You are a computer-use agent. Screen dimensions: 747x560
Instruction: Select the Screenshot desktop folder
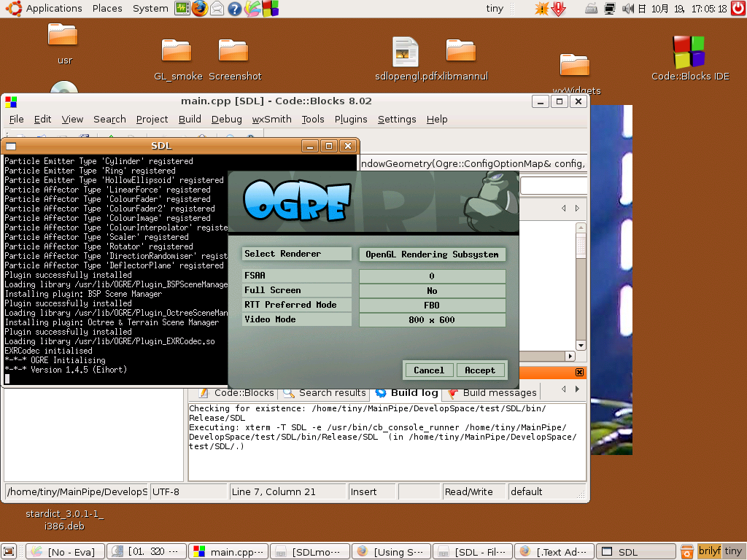pyautogui.click(x=234, y=59)
